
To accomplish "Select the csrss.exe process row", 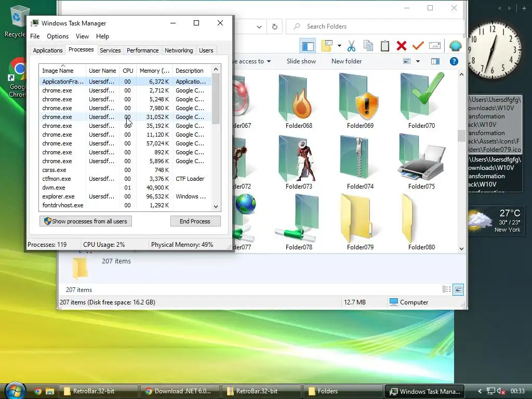I will (x=125, y=170).
